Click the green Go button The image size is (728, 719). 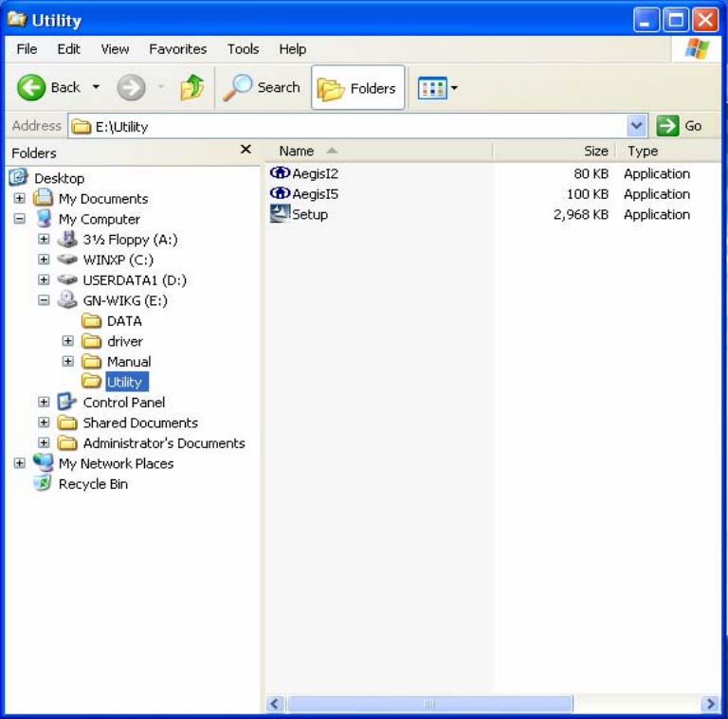click(679, 126)
